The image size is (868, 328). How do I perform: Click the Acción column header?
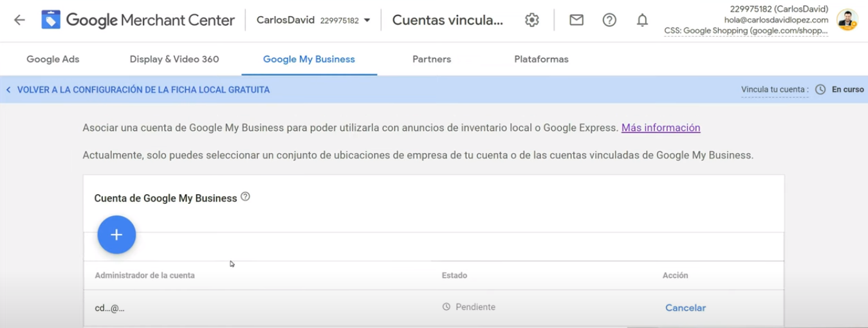pos(675,275)
